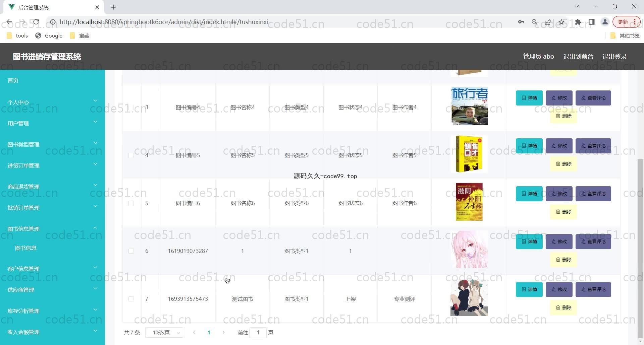The width and height of the screenshot is (644, 345).
Task: Open the Chrome profile avatar icon
Action: pyautogui.click(x=605, y=22)
